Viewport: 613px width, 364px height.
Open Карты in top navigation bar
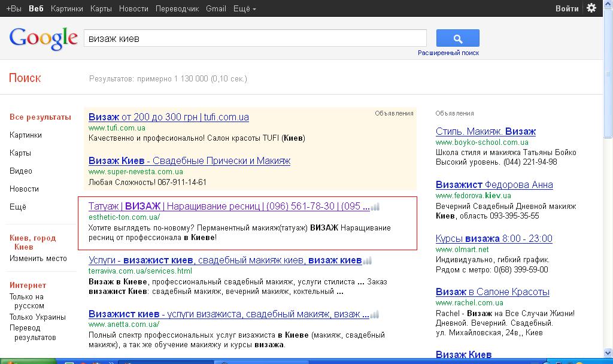point(101,8)
